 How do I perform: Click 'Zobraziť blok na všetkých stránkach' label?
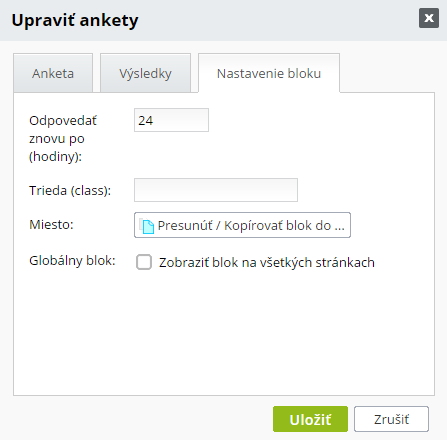267,263
